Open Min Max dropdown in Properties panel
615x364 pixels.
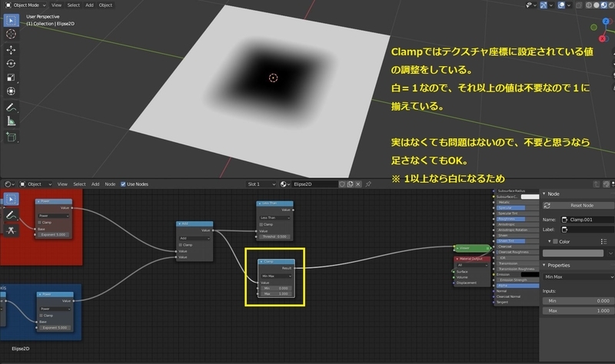point(579,276)
